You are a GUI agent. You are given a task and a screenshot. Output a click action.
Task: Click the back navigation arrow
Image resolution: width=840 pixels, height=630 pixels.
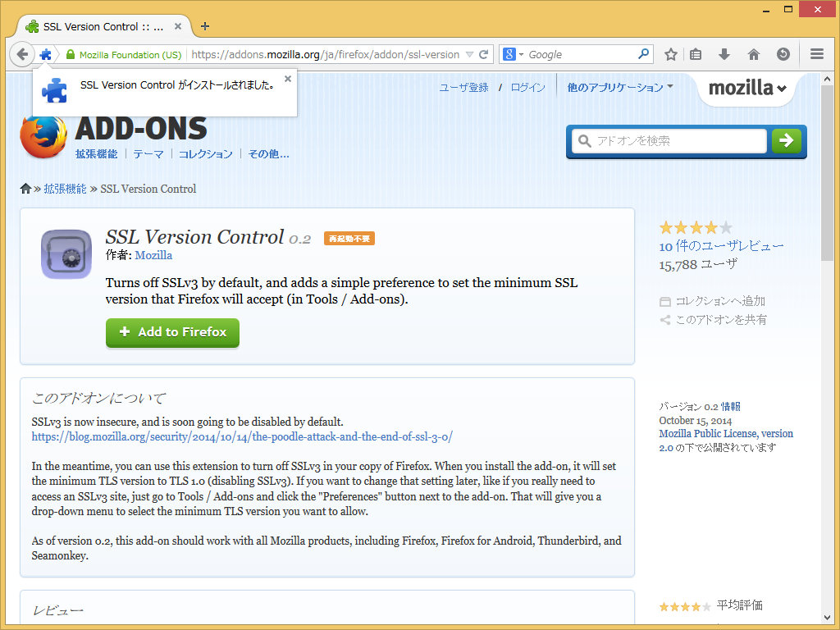[22, 54]
